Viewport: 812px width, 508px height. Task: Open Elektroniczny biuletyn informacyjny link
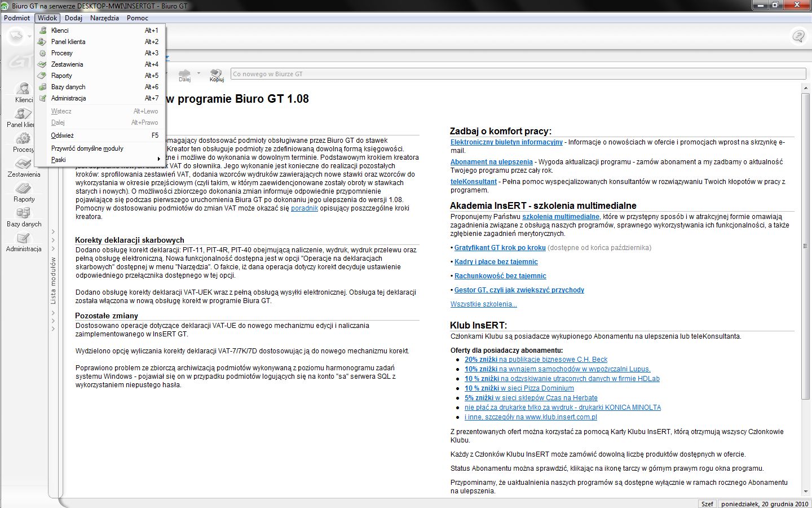coord(506,142)
